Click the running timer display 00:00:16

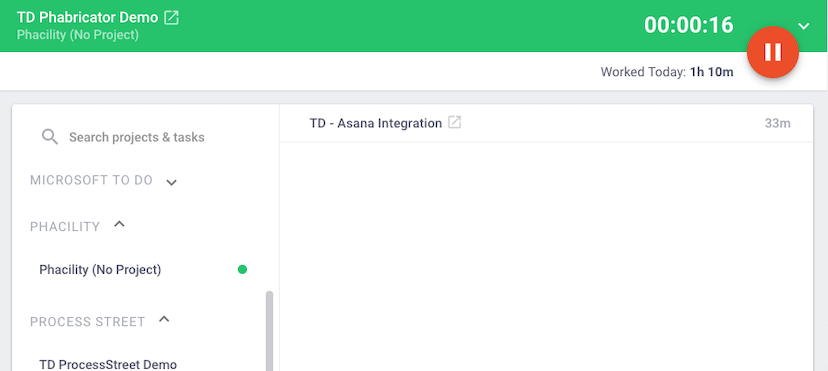click(x=689, y=25)
